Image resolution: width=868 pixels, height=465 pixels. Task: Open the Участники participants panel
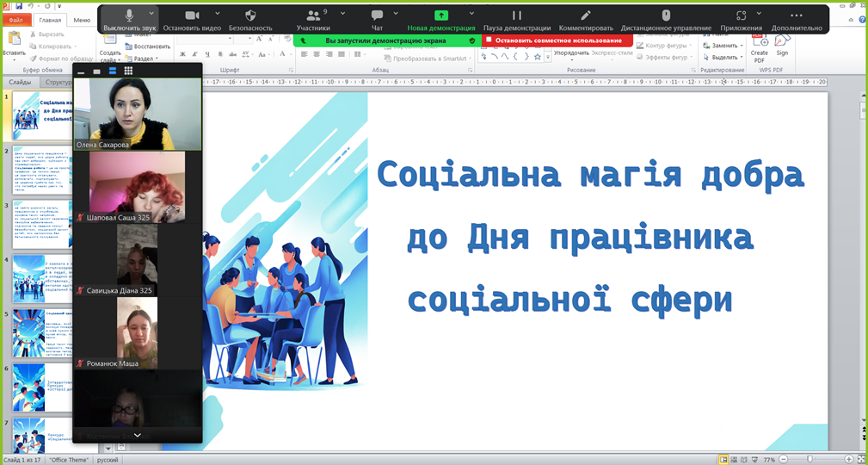[x=313, y=19]
